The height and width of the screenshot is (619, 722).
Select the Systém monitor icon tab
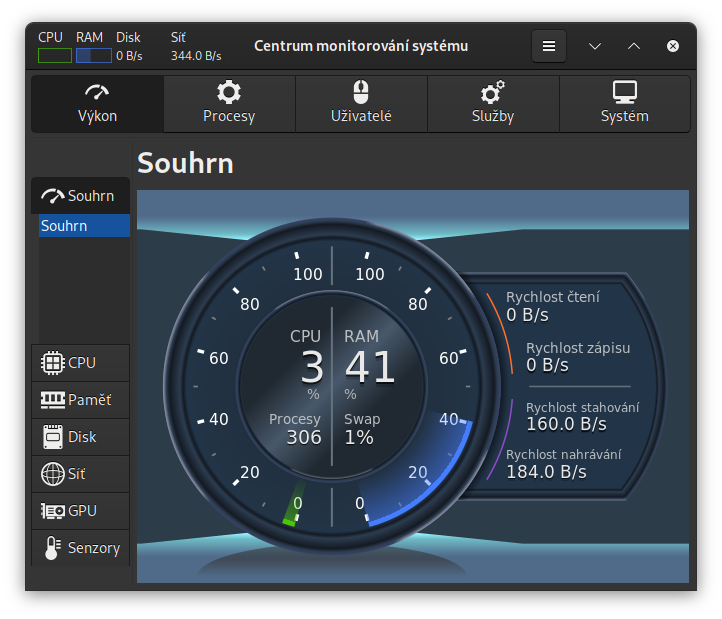tap(624, 104)
